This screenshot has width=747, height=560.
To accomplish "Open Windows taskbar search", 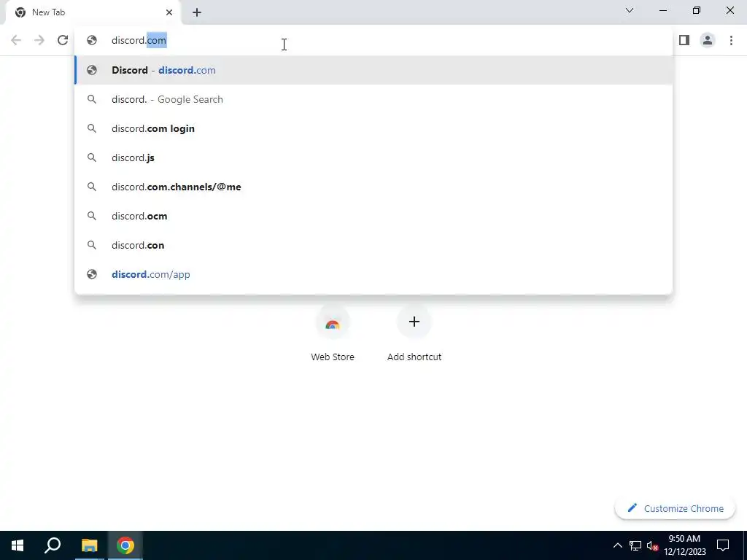I will pyautogui.click(x=53, y=545).
